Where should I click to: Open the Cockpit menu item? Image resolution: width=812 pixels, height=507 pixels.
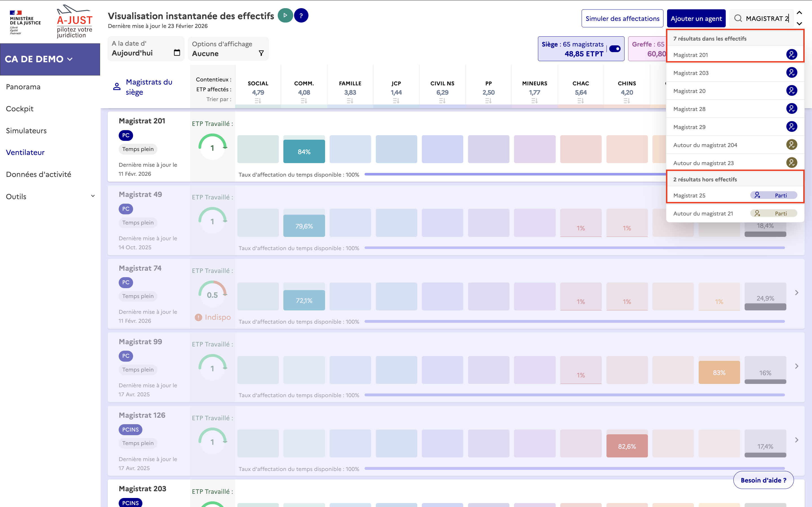coord(20,109)
